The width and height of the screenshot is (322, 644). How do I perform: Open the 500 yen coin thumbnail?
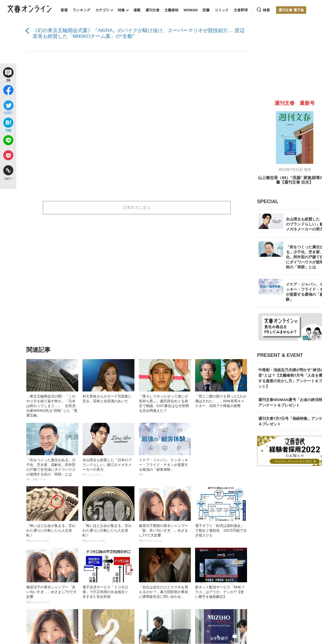pos(108,504)
